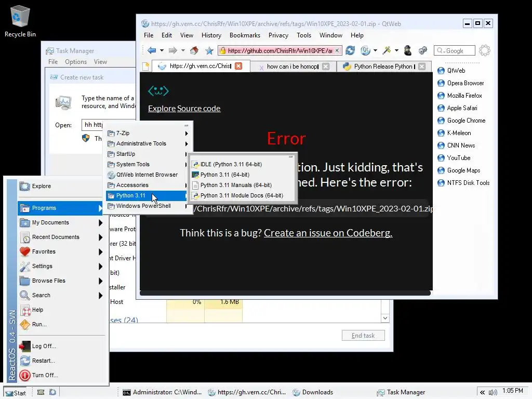Click the volume speaker tray icon
This screenshot has height=399, width=532.
[x=493, y=393]
